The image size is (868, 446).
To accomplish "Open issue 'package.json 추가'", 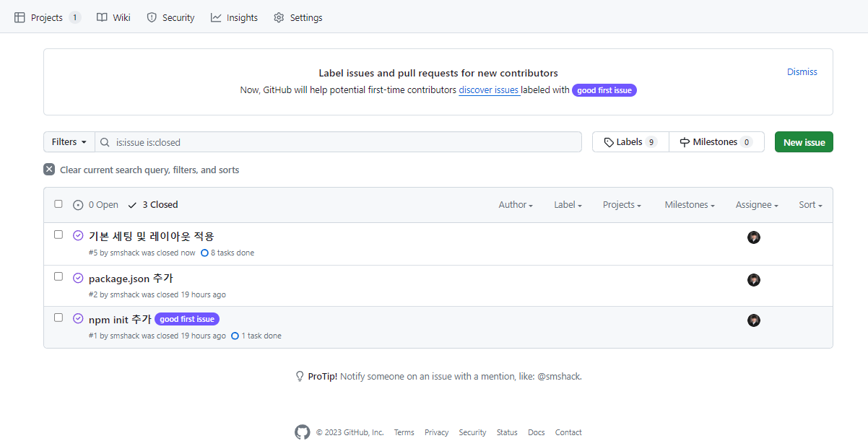I will click(x=131, y=279).
